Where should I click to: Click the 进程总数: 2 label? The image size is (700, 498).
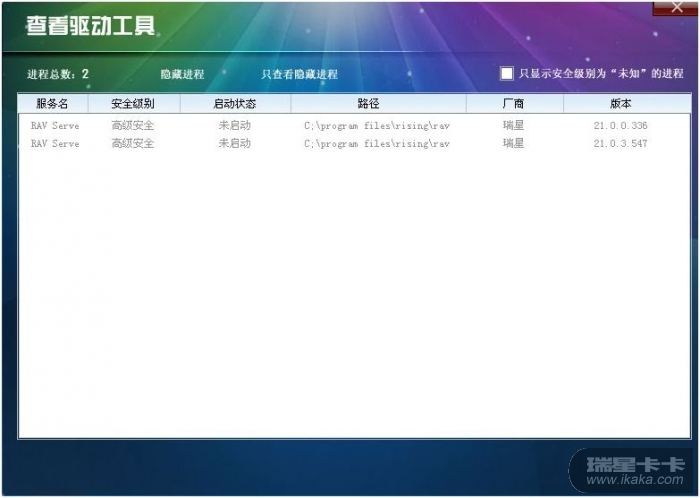[x=58, y=74]
